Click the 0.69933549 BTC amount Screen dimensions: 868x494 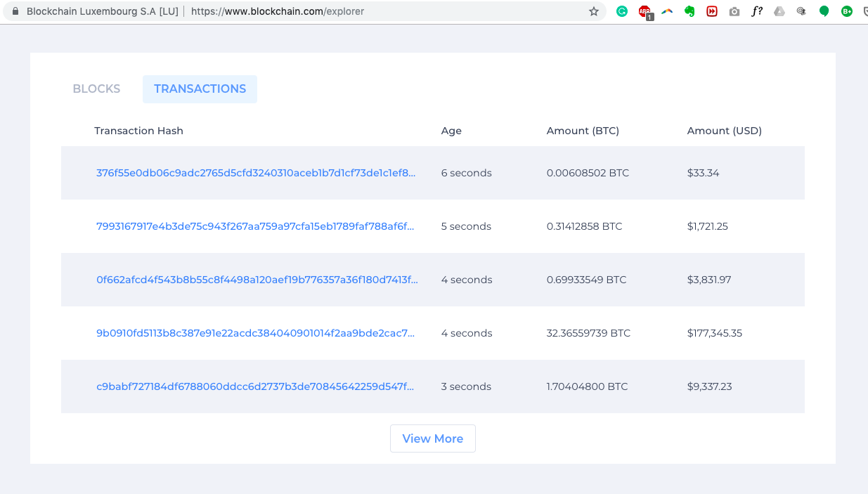(586, 280)
